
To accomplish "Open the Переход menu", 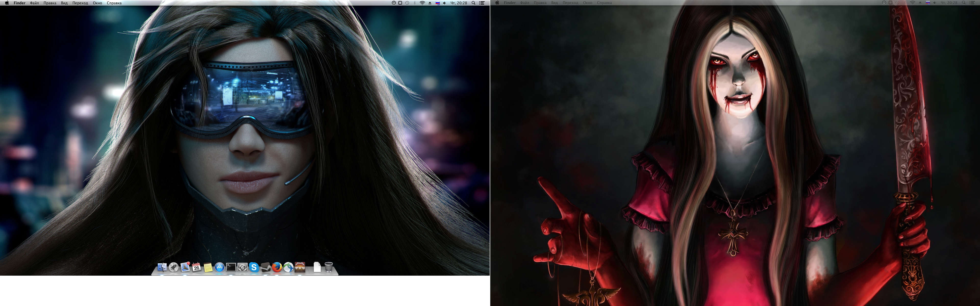I will tap(80, 3).
